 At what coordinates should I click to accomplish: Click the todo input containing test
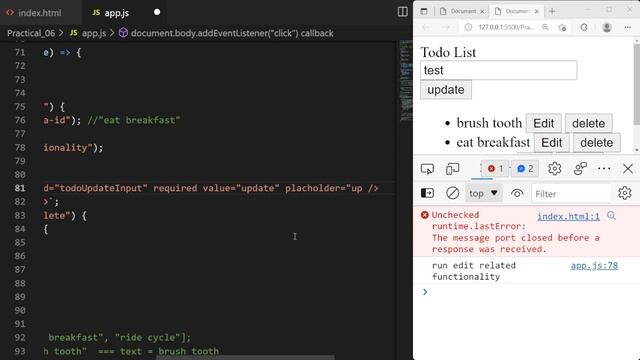[x=498, y=70]
